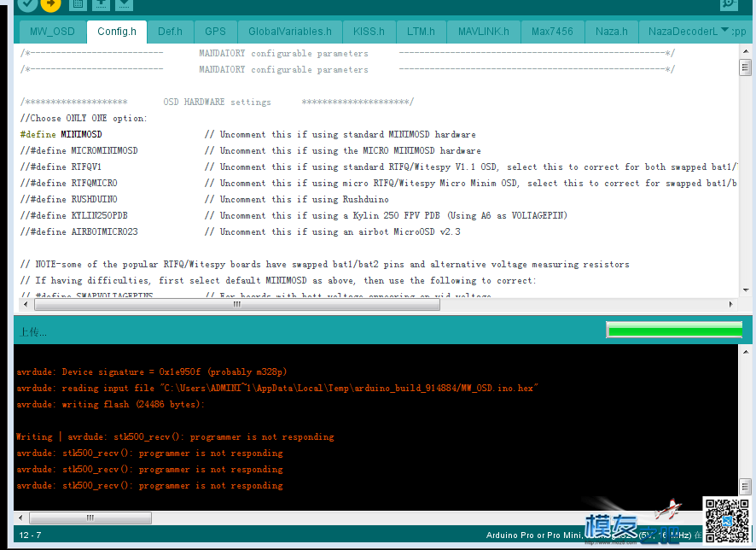Viewport: 756px width, 550px height.
Task: Click the 'reading input file' console line
Action: 277,388
